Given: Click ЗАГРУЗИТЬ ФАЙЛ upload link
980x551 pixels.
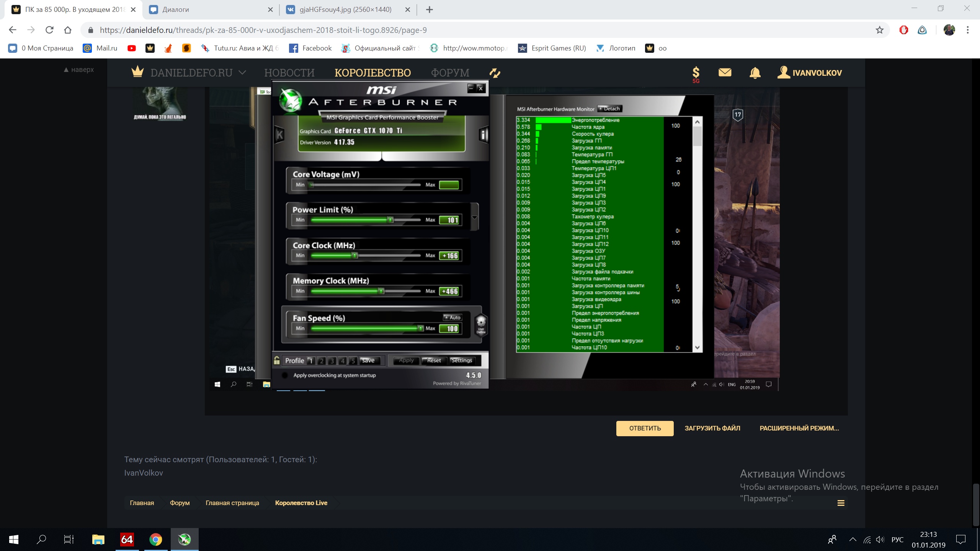Looking at the screenshot, I should pos(712,428).
